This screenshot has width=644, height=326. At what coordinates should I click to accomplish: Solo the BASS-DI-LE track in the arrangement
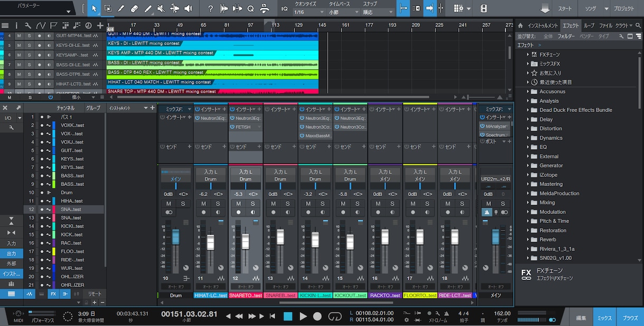click(x=29, y=64)
